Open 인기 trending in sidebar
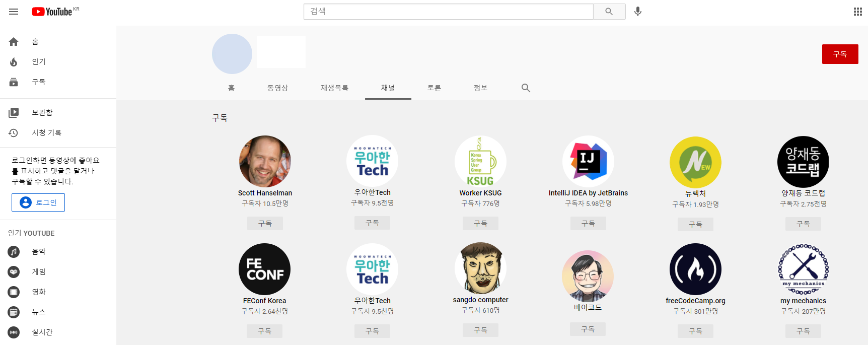The image size is (868, 345). [58, 62]
